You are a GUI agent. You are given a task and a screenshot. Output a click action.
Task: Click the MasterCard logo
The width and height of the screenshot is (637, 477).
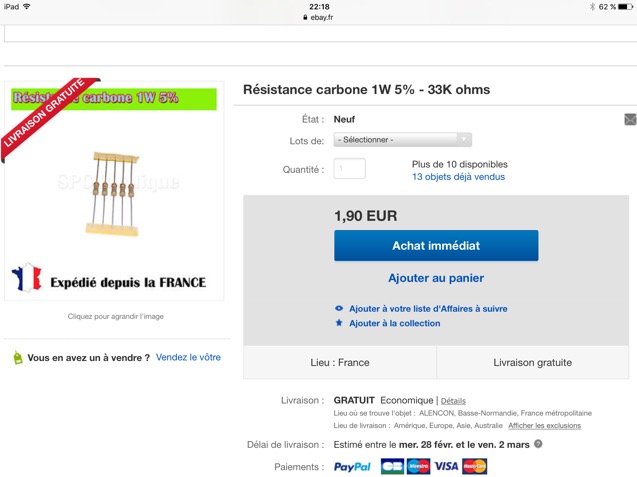[474, 466]
